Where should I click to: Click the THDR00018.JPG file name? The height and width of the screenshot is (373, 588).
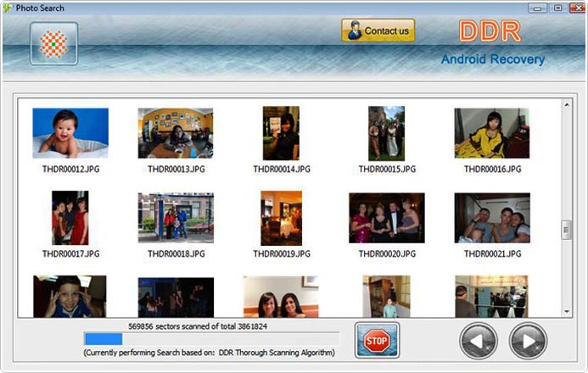176,254
